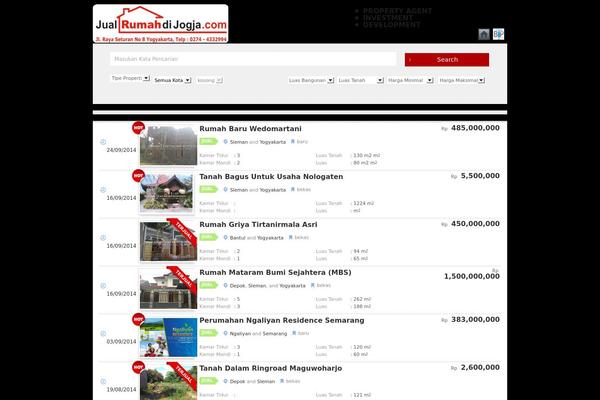Open the Luas Bangunan dropdown
Screen dimensions: 600x400
click(x=311, y=80)
